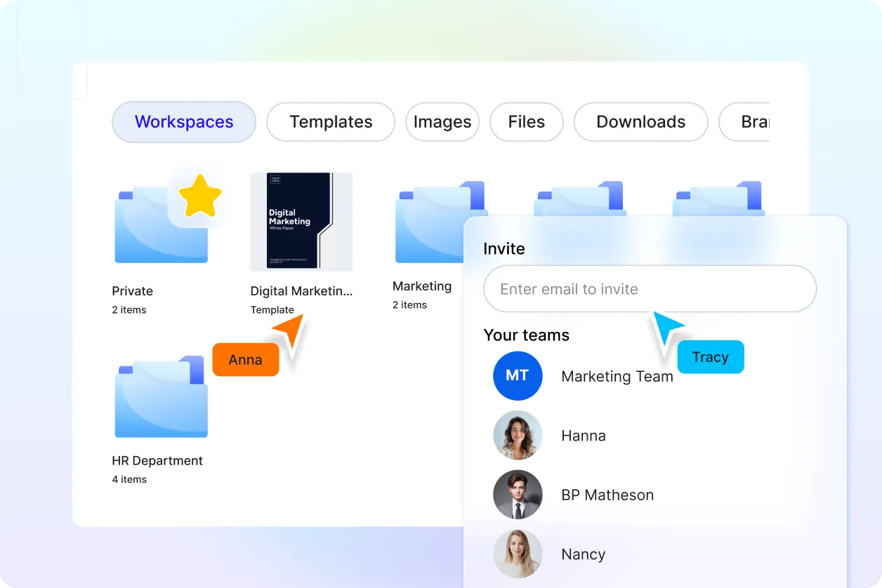The height and width of the screenshot is (588, 882).
Task: Click the 'Template' caption under Digital Marketing
Action: 272,310
